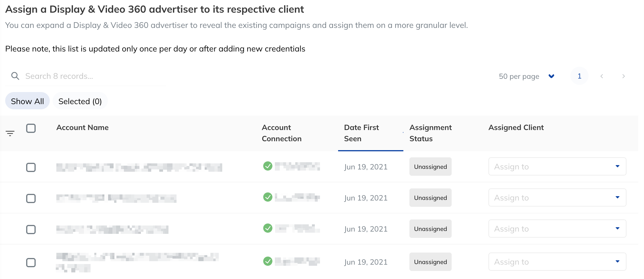Viewport: 644px width, 279px height.
Task: Click the third row's Jun 19, 2021 date
Action: tap(366, 229)
